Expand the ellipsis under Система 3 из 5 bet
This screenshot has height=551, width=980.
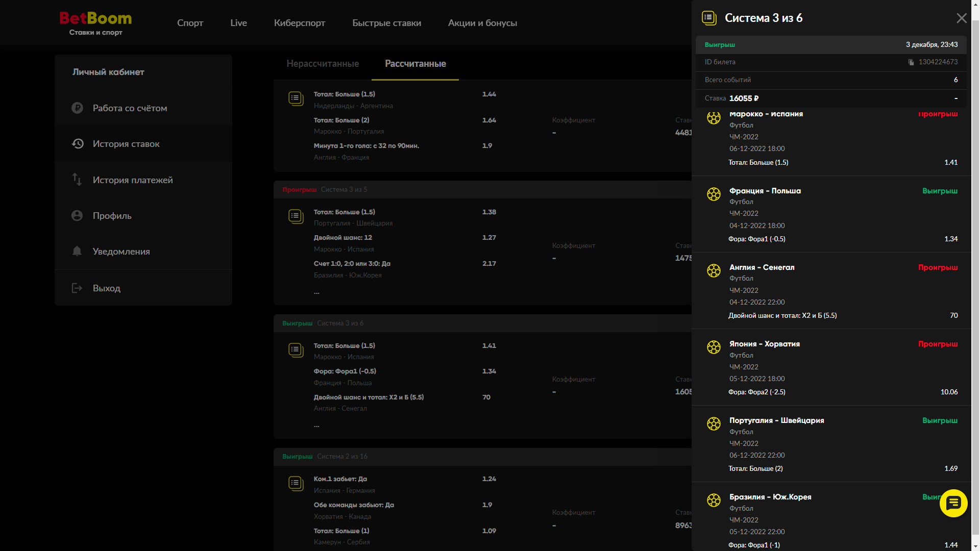click(x=316, y=293)
